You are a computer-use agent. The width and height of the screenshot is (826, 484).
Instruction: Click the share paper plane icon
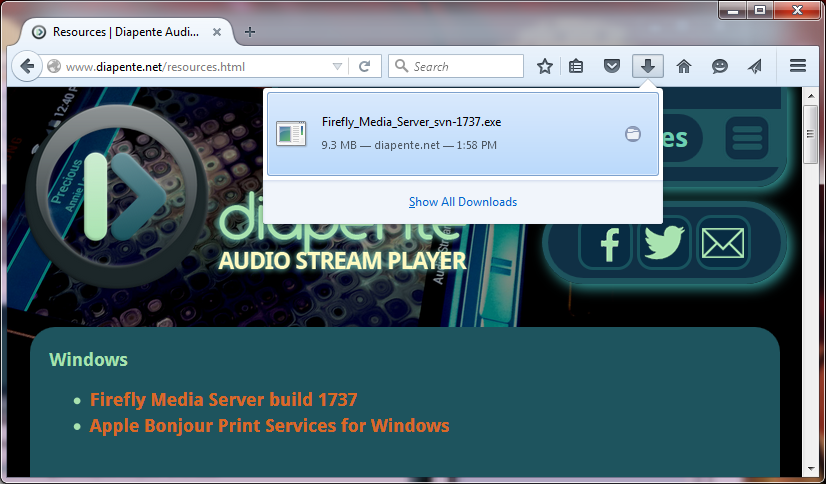(x=755, y=67)
